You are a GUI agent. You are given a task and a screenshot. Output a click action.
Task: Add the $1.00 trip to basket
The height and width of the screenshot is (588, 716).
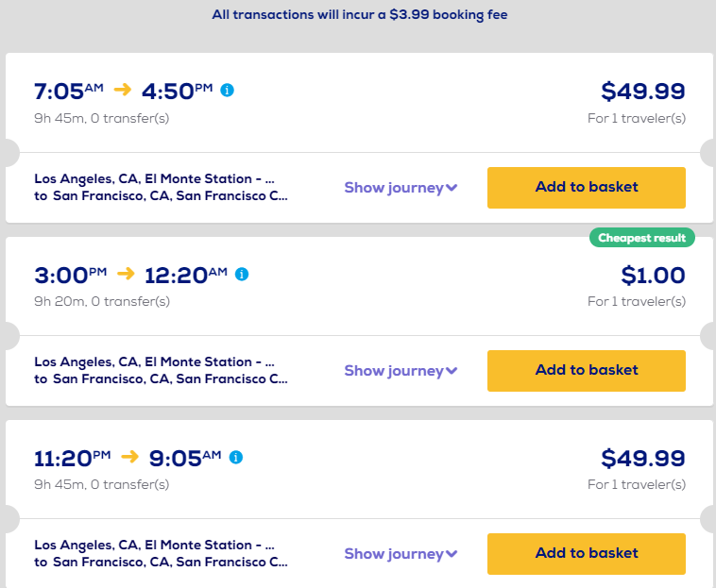pyautogui.click(x=586, y=370)
